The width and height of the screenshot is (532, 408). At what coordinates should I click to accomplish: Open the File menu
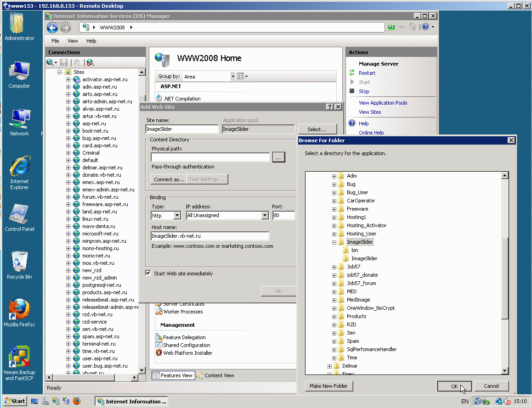(x=55, y=41)
